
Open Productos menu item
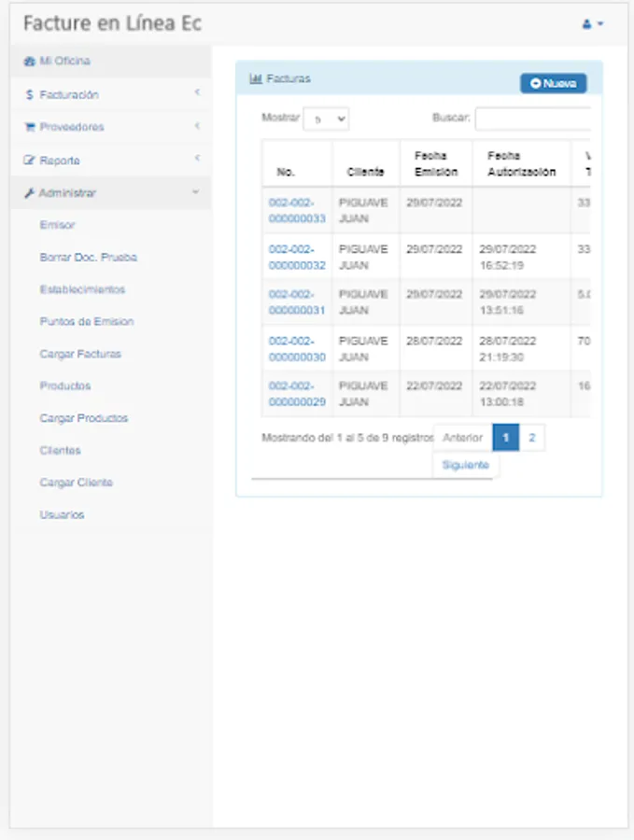(x=65, y=385)
